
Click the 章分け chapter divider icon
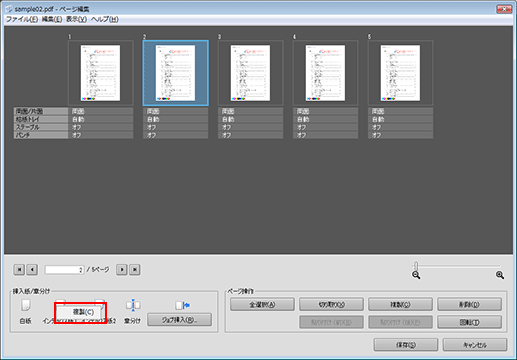pos(133,305)
